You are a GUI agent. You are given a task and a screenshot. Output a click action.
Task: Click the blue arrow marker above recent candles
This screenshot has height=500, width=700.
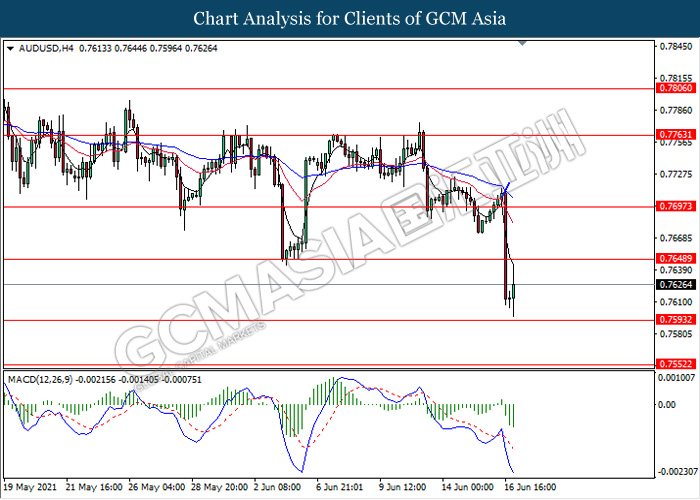tap(507, 186)
